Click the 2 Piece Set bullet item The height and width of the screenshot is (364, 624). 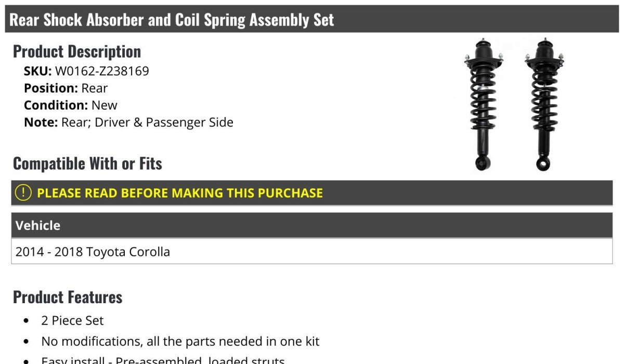point(72,321)
